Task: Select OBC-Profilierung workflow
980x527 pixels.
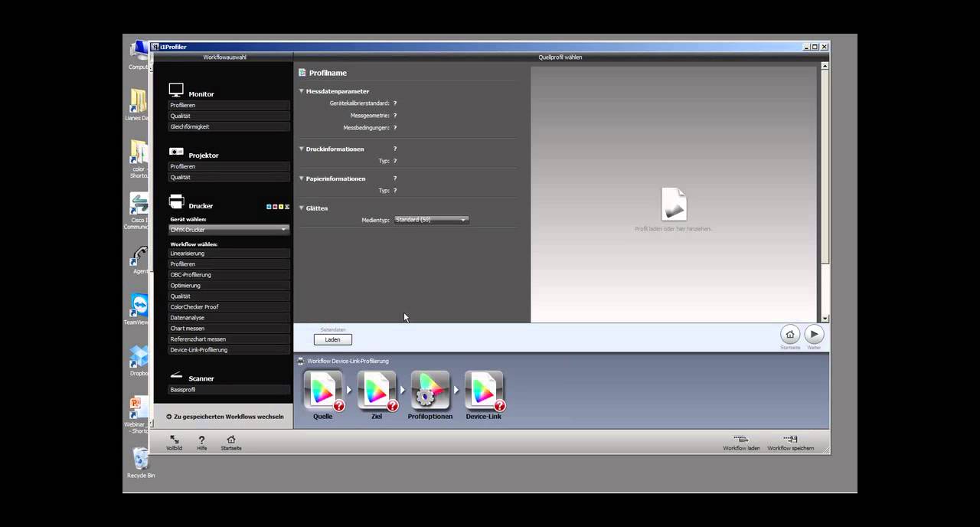Action: point(229,274)
